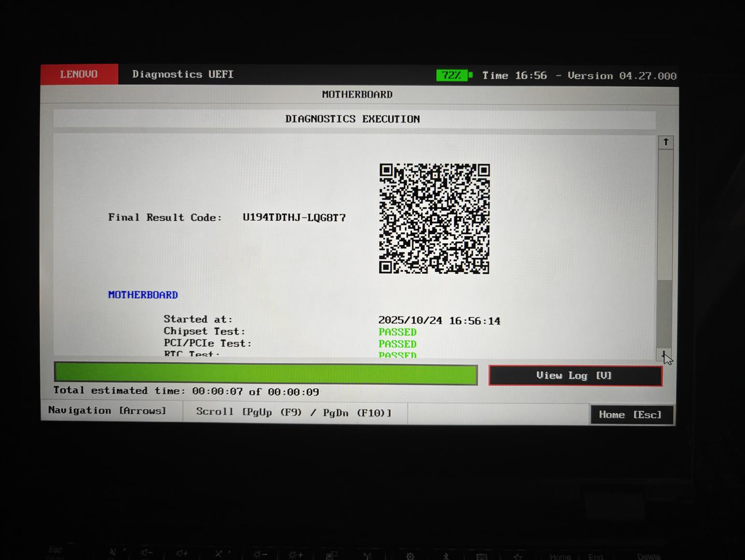
Task: Click the Diagnostics UEFI title
Action: click(x=183, y=74)
